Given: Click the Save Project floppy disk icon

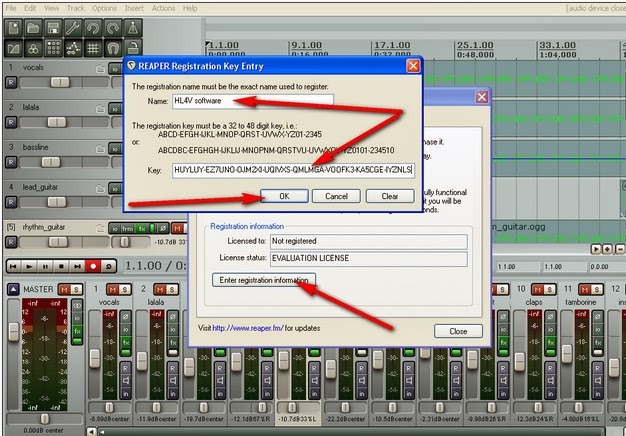Looking at the screenshot, I should coord(53,28).
